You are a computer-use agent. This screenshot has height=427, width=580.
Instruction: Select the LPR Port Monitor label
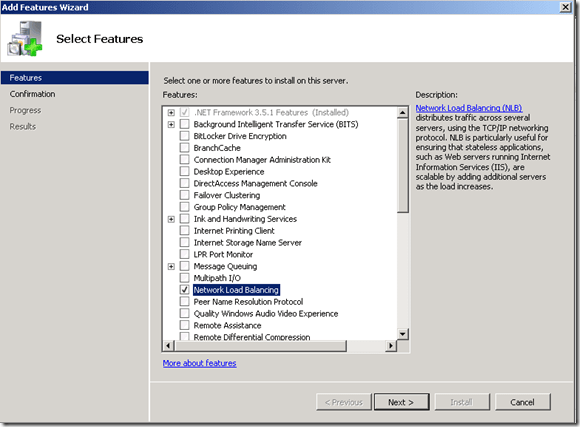click(223, 254)
